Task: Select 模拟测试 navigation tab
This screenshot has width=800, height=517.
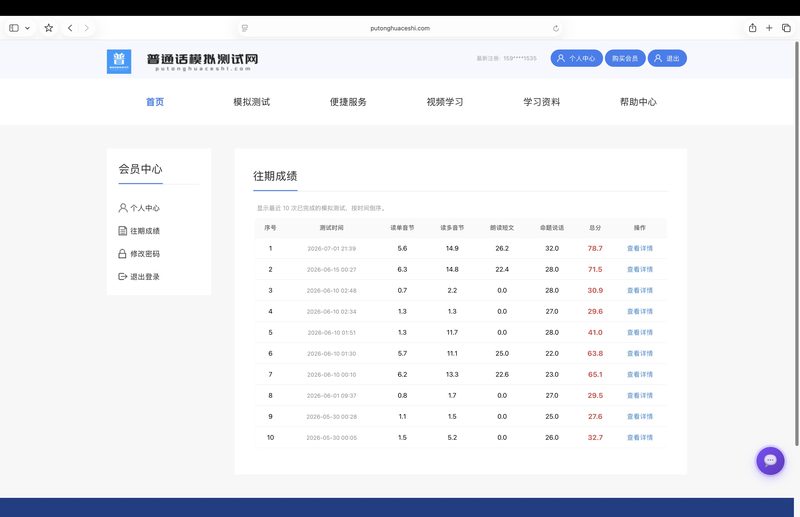Action: point(252,102)
